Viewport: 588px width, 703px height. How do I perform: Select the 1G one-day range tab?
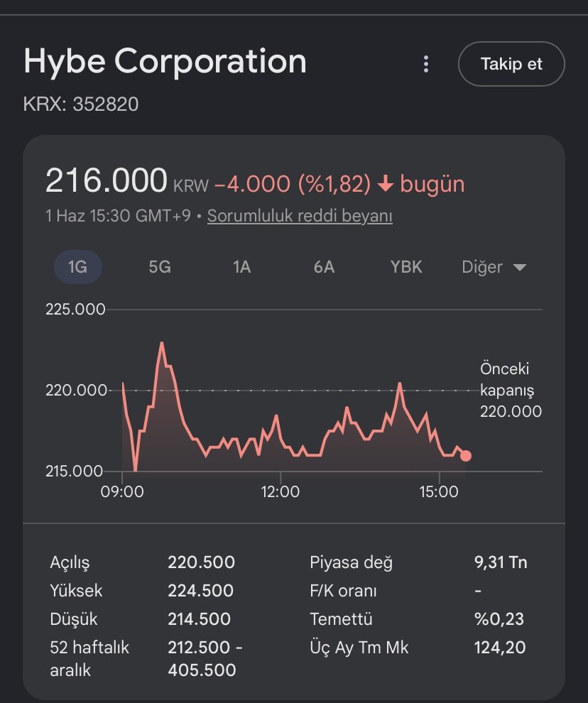77,267
